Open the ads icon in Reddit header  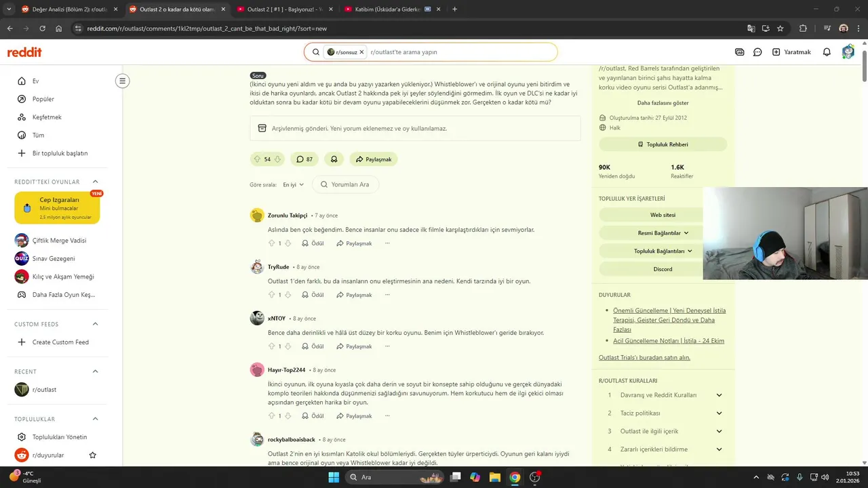pyautogui.click(x=740, y=52)
